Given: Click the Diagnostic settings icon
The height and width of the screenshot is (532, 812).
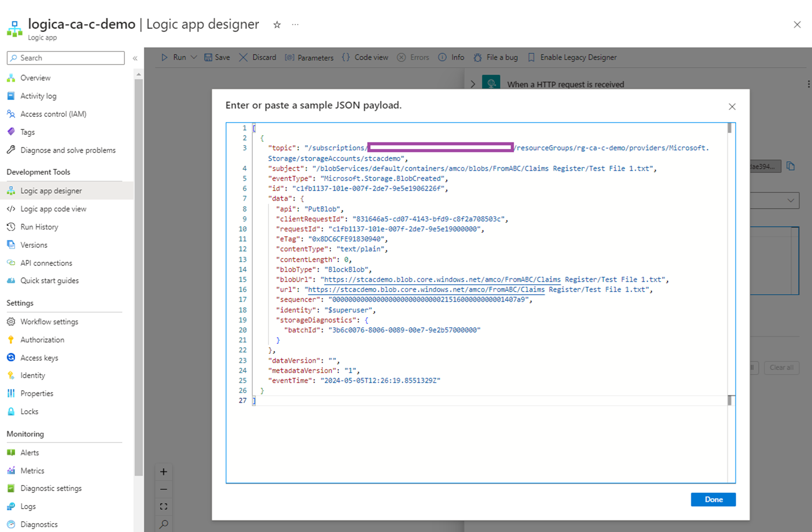Looking at the screenshot, I should tap(11, 488).
